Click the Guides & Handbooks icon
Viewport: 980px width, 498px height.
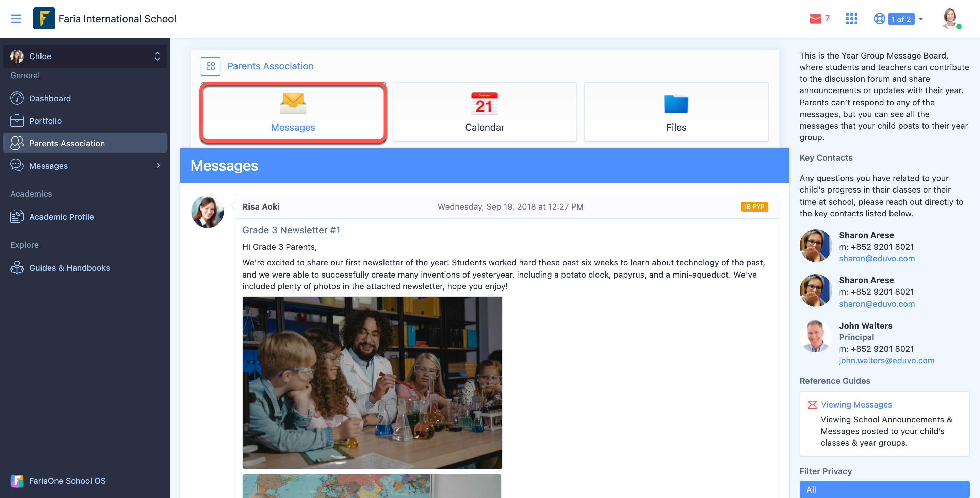17,267
